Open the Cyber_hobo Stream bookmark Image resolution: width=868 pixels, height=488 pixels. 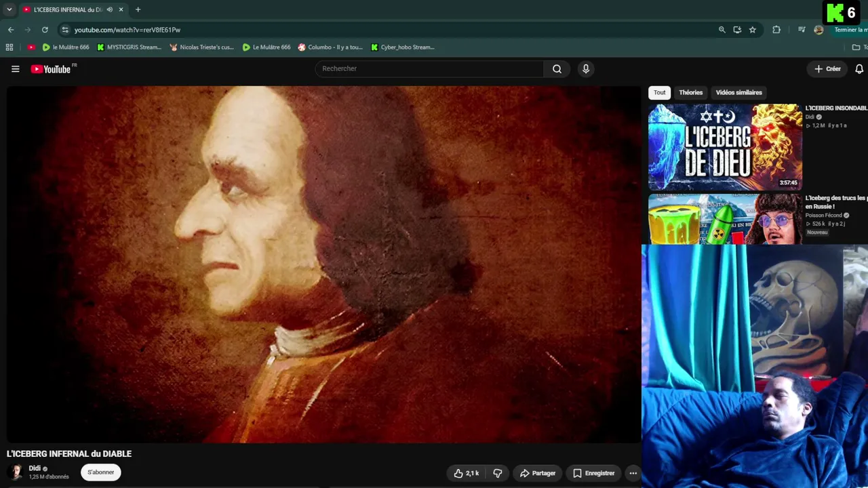pyautogui.click(x=403, y=47)
